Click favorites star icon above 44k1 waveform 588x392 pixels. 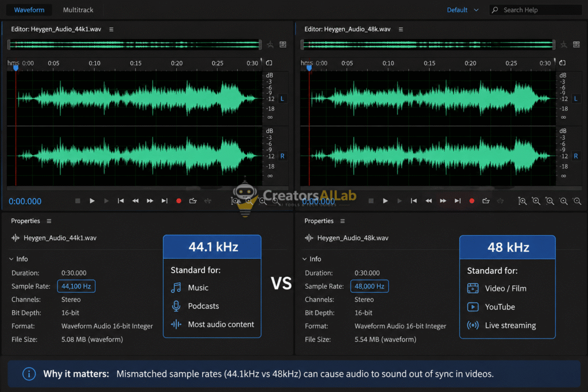[270, 45]
